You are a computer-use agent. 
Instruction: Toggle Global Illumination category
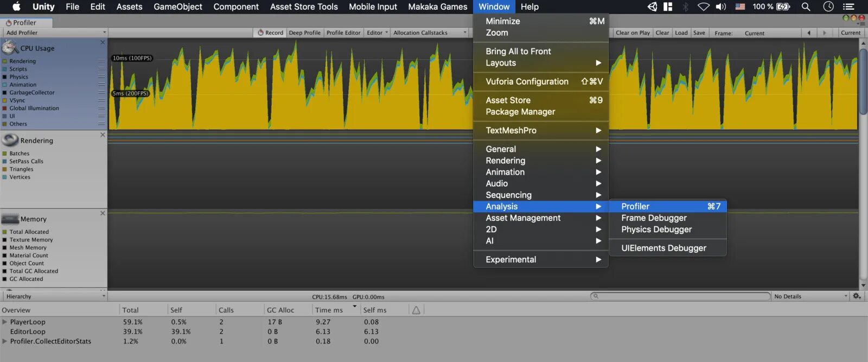(4, 109)
